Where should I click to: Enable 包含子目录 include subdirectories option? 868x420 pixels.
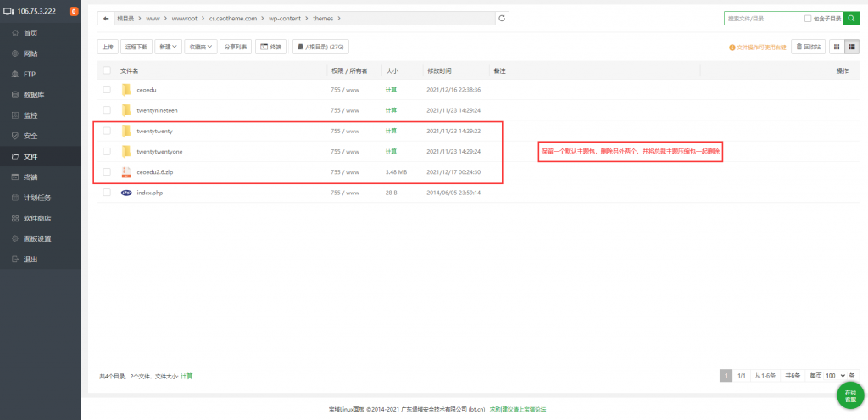coord(808,18)
